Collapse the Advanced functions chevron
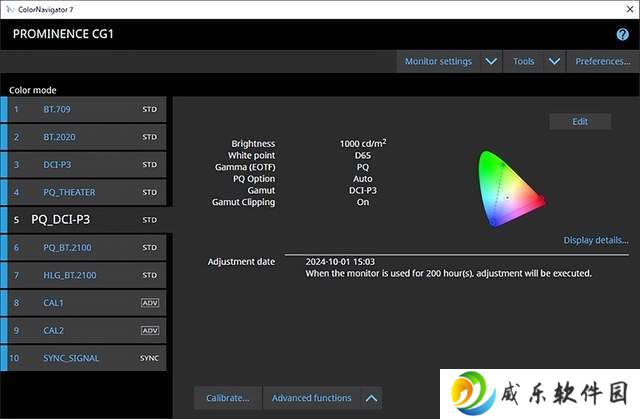640x419 pixels. coord(371,398)
